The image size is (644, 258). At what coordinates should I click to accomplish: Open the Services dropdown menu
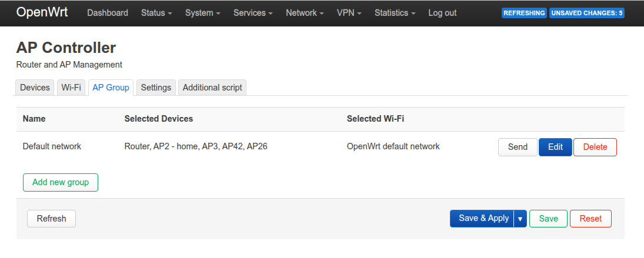coord(253,13)
